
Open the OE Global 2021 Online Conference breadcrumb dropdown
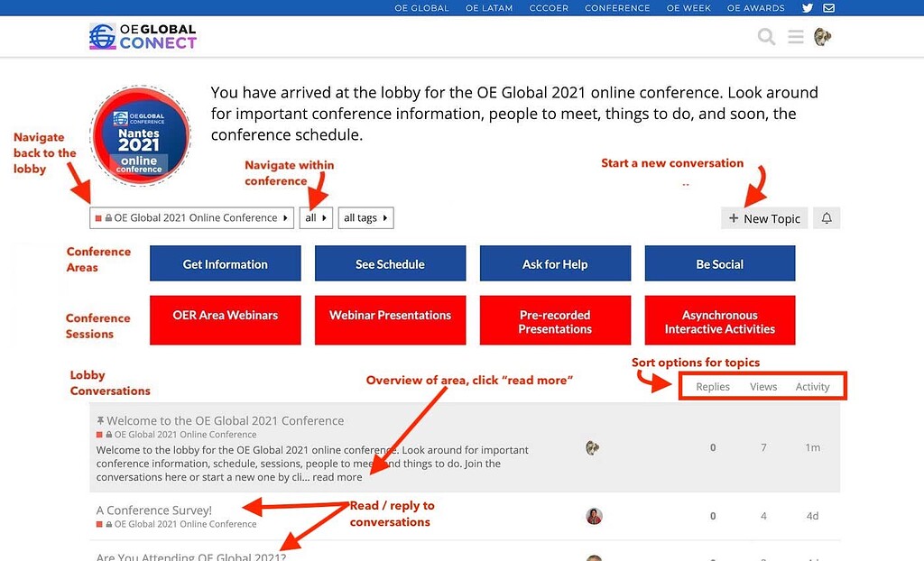[190, 217]
